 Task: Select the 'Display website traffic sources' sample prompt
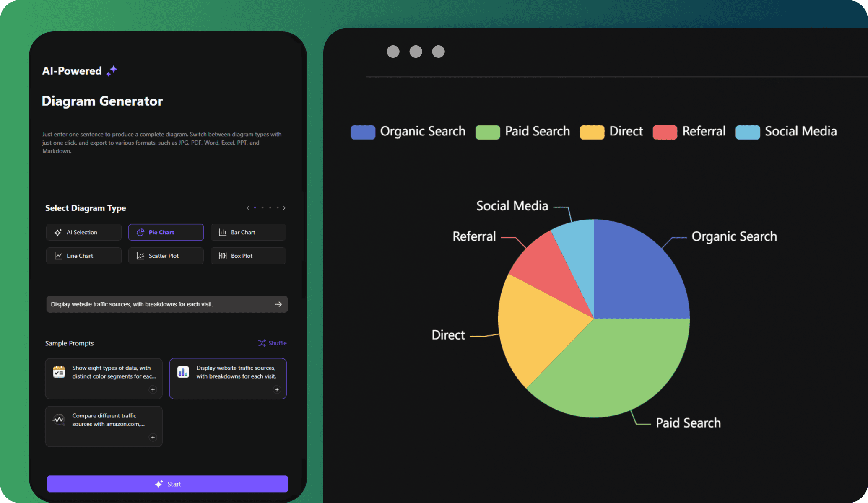pos(229,378)
